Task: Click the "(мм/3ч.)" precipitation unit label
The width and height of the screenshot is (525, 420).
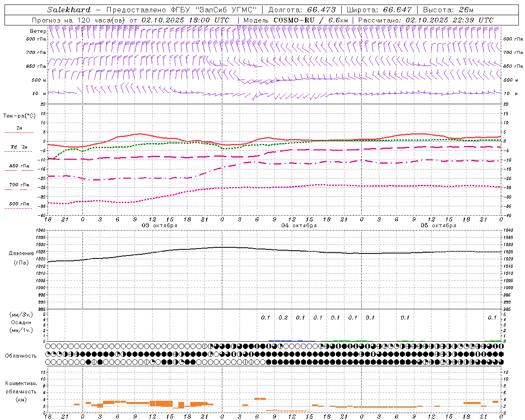Action: coord(21,315)
